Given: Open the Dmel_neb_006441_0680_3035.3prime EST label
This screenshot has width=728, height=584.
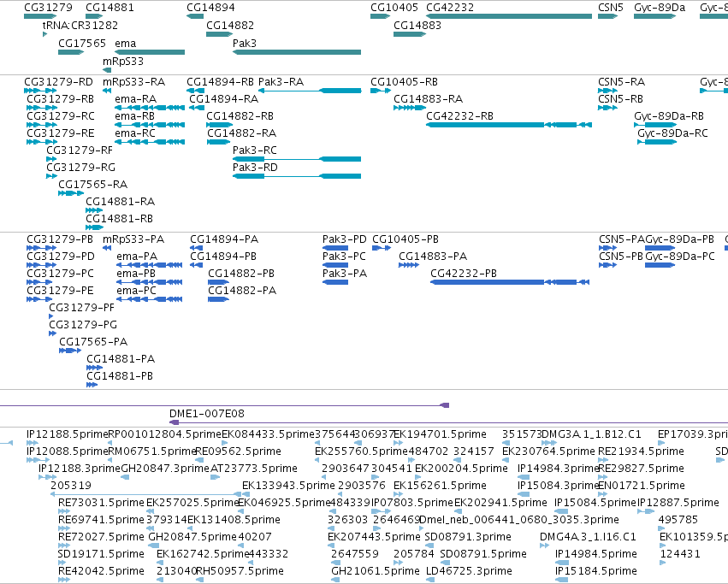Looking at the screenshot, I should (x=519, y=520).
